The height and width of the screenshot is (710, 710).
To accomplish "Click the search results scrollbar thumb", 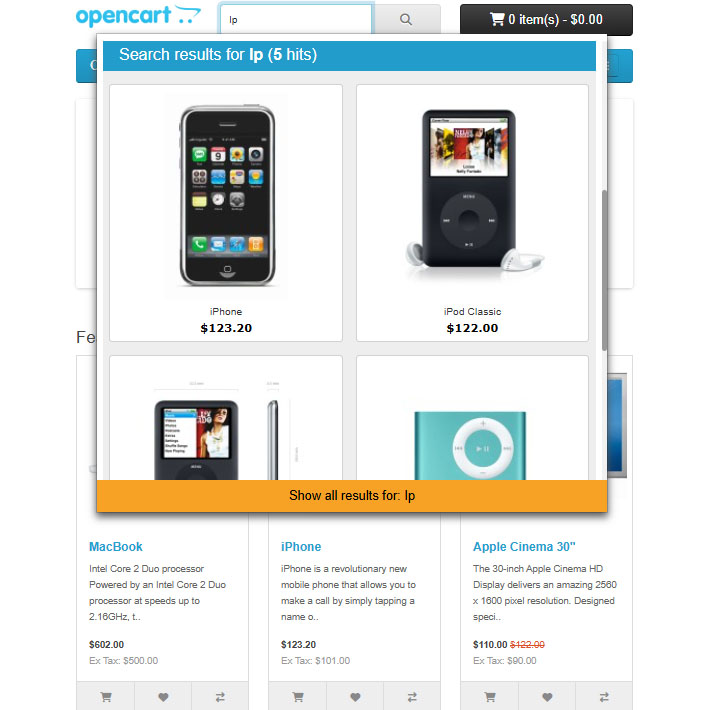I will (x=604, y=270).
